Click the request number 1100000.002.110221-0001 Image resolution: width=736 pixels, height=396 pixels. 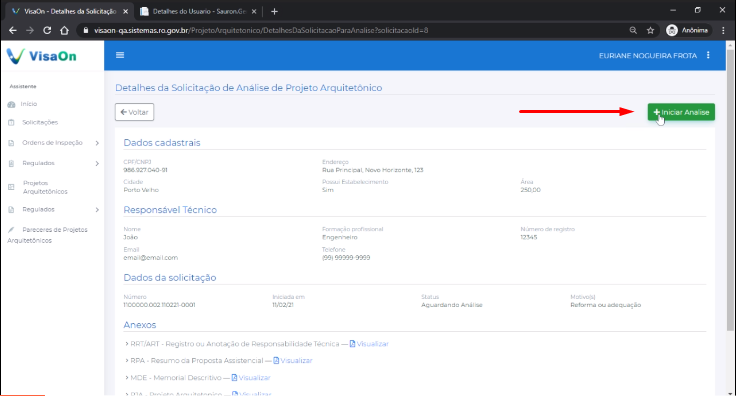[159, 305]
